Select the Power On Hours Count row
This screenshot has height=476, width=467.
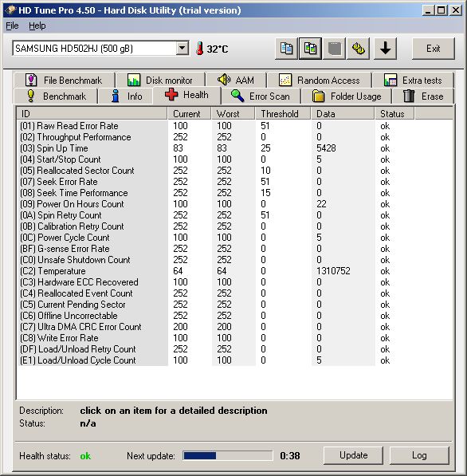[234, 204]
